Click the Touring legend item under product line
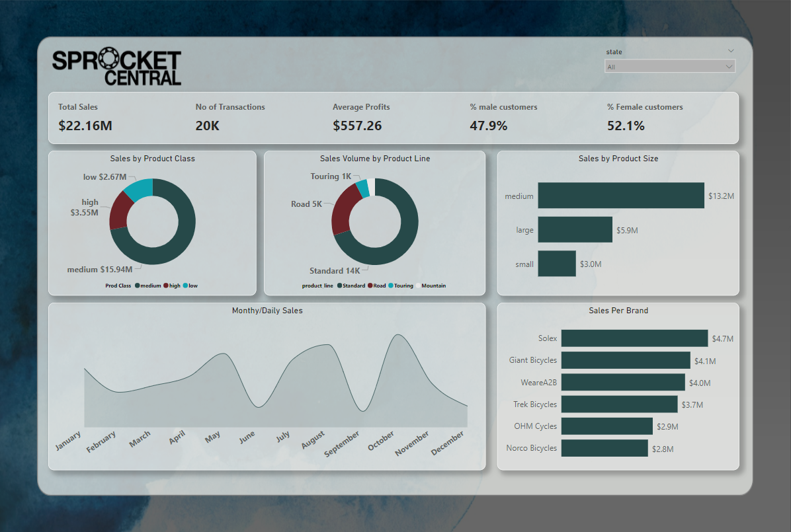Screen dimensions: 791x532 [x=401, y=286]
